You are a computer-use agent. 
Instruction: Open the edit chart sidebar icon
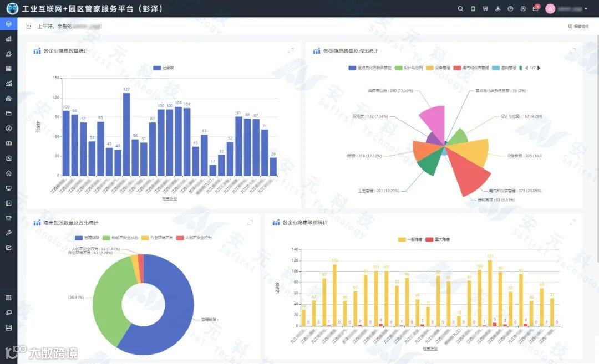click(x=8, y=248)
